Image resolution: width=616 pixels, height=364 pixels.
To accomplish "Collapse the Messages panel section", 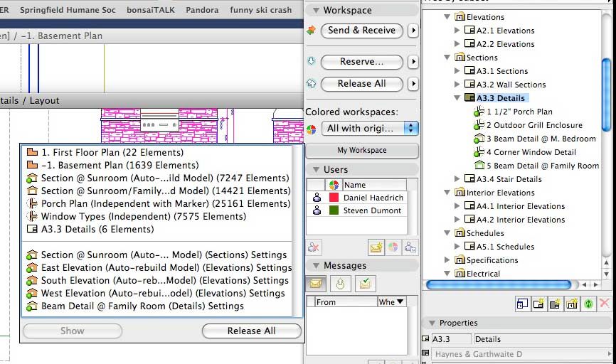I will coord(315,266).
